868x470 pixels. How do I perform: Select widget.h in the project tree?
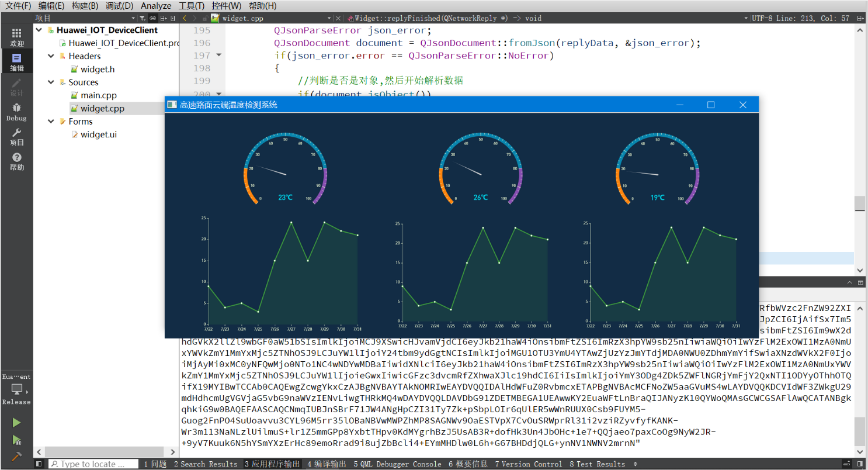pyautogui.click(x=92, y=69)
